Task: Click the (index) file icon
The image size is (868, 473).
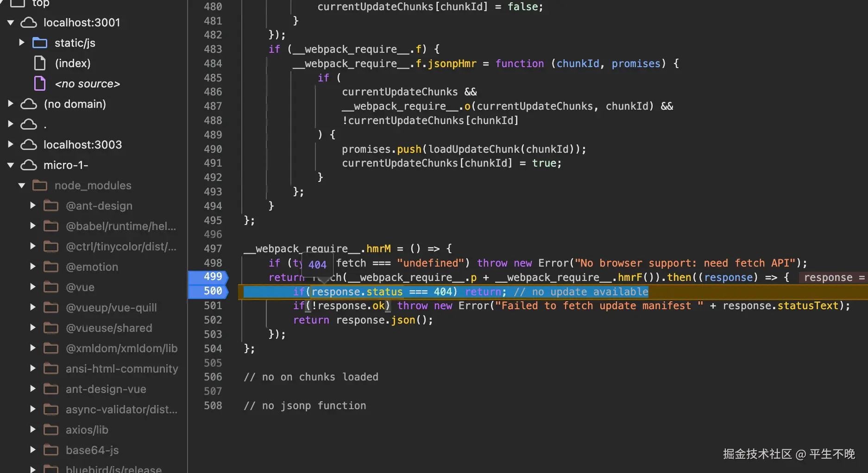Action: [x=40, y=63]
